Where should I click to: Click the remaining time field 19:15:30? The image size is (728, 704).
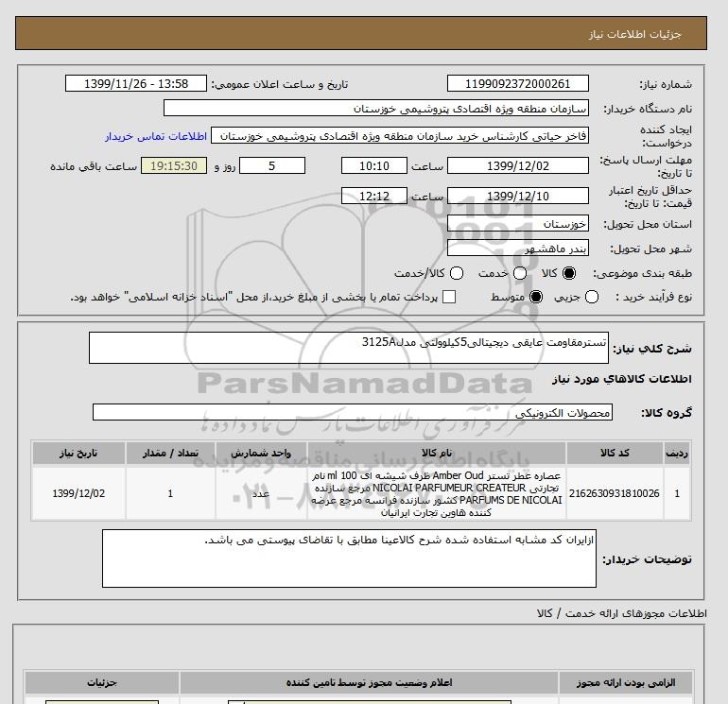pyautogui.click(x=174, y=165)
